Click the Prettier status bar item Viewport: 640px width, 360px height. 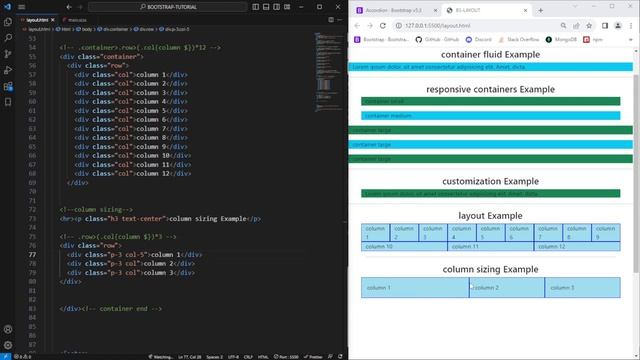[x=313, y=357]
